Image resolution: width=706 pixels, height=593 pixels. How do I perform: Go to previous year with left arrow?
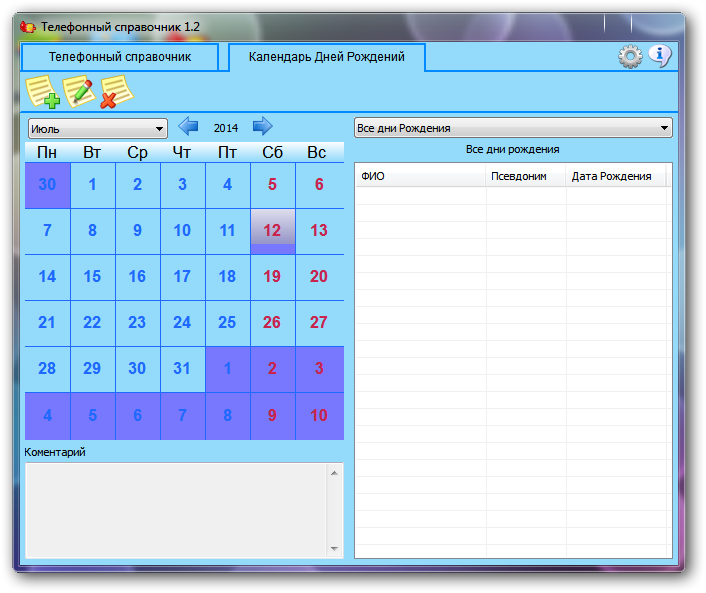pos(188,127)
